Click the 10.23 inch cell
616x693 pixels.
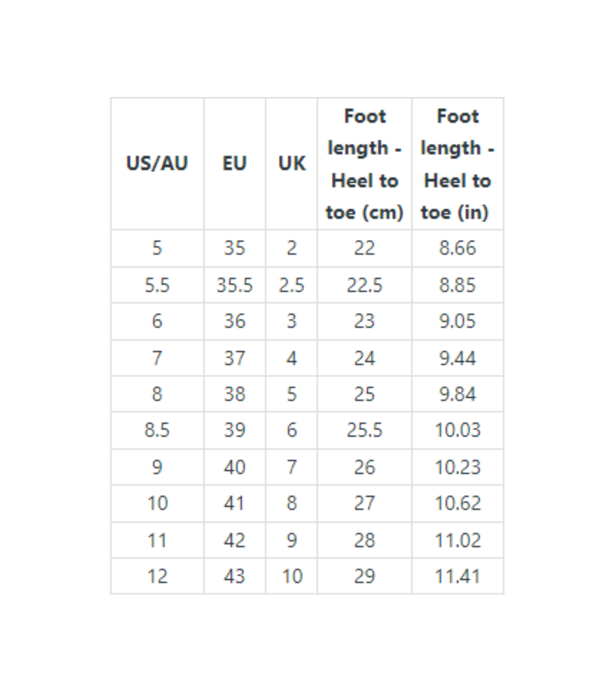click(x=457, y=467)
